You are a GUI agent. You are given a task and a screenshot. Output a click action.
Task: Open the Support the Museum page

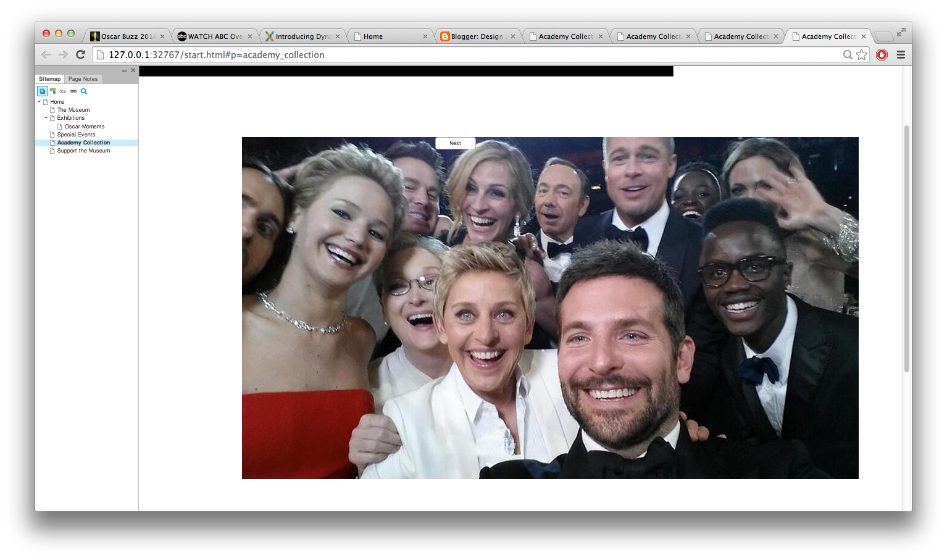click(83, 151)
